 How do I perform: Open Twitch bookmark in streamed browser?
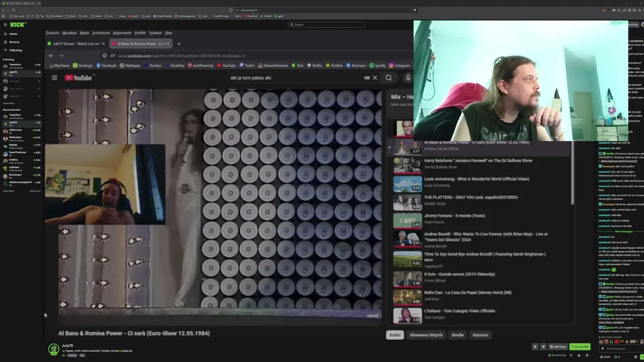click(x=247, y=65)
